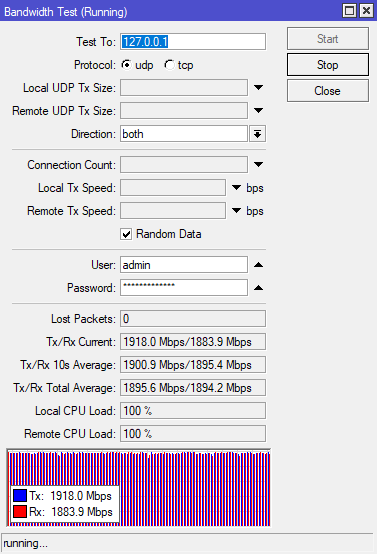Viewport: 377px width, 554px height.
Task: Click the Tx/Rx Current value
Action: [x=193, y=342]
